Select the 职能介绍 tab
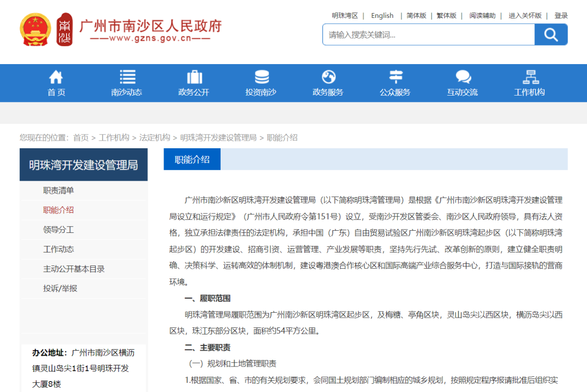 click(192, 159)
